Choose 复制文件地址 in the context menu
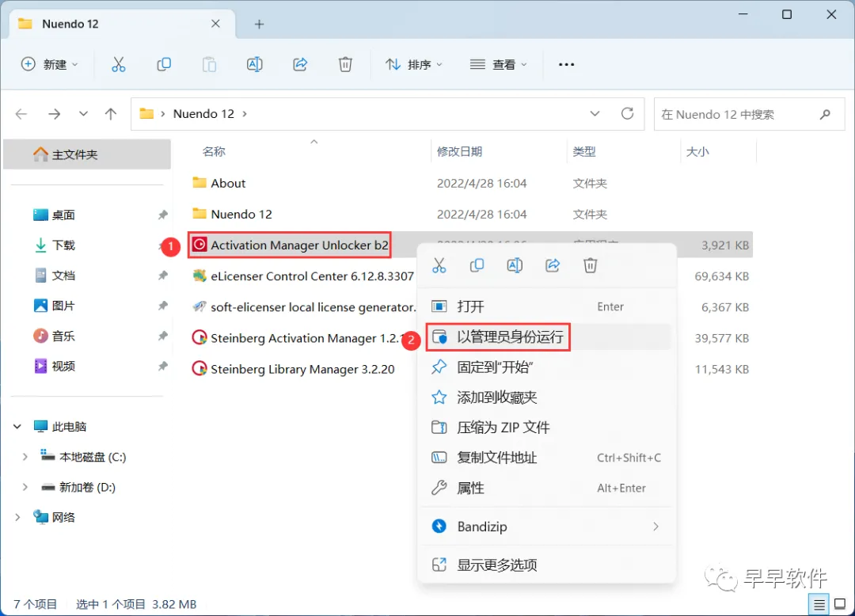Viewport: 855px width, 616px height. (x=546, y=458)
